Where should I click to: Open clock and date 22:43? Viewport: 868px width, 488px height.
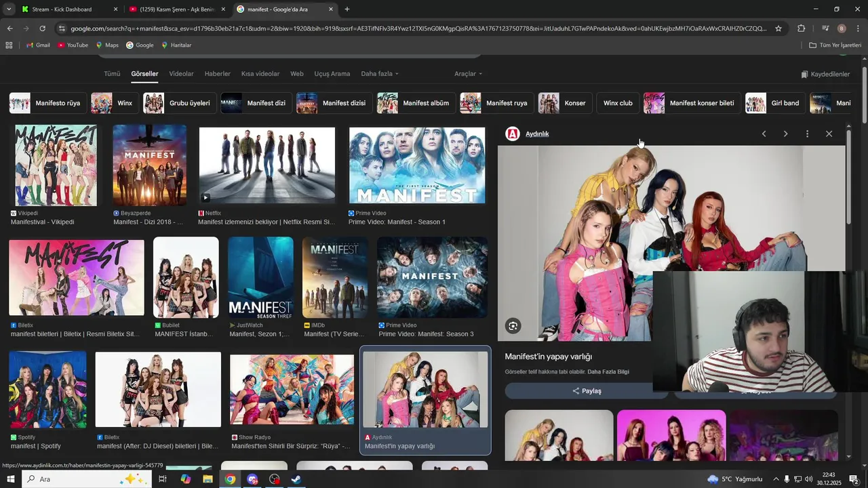point(829,479)
